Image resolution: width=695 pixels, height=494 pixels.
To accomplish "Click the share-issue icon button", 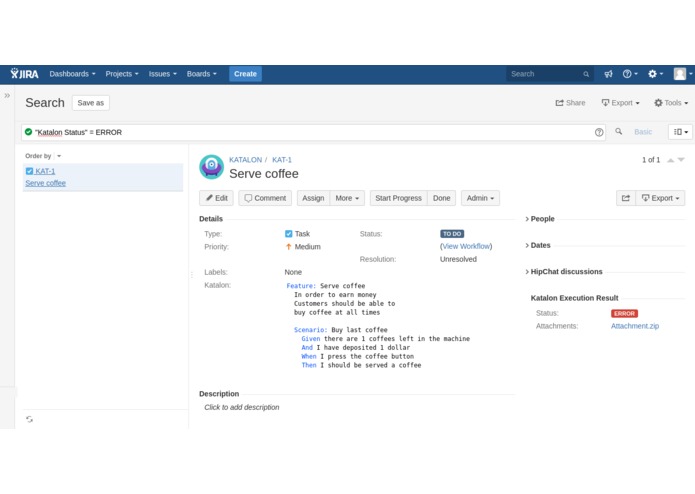I will click(626, 198).
